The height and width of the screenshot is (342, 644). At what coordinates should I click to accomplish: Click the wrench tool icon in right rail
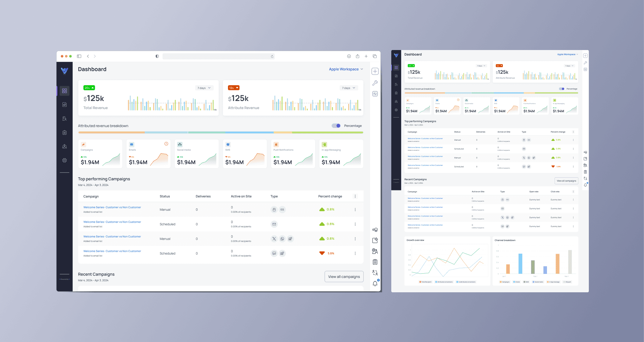click(375, 83)
